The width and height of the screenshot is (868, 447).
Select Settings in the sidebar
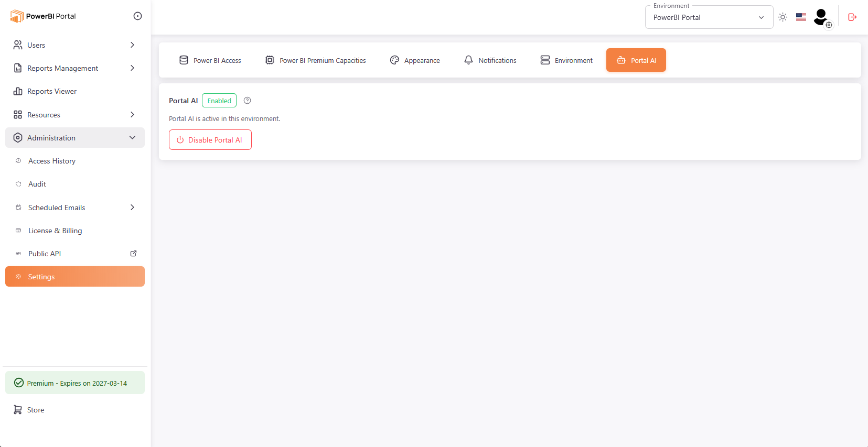pyautogui.click(x=75, y=277)
